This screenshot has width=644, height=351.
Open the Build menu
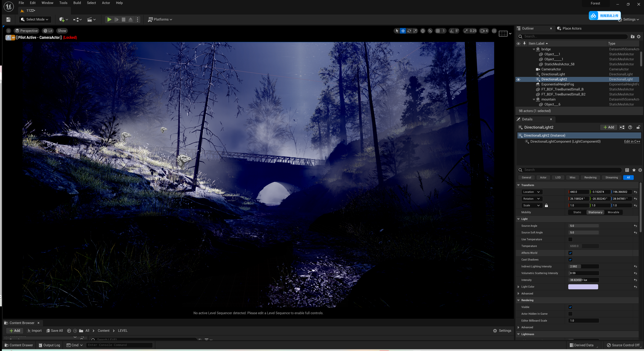tap(77, 3)
